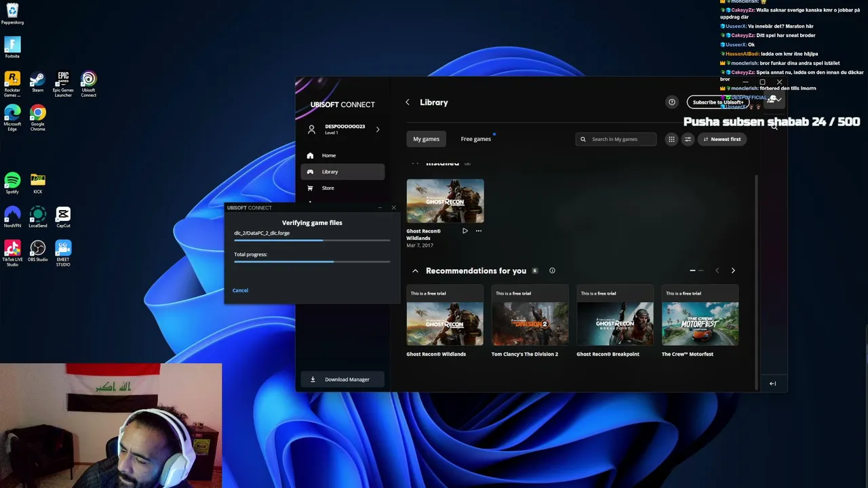This screenshot has width=868, height=488.
Task: Show info about Recommendations for you
Action: click(552, 270)
